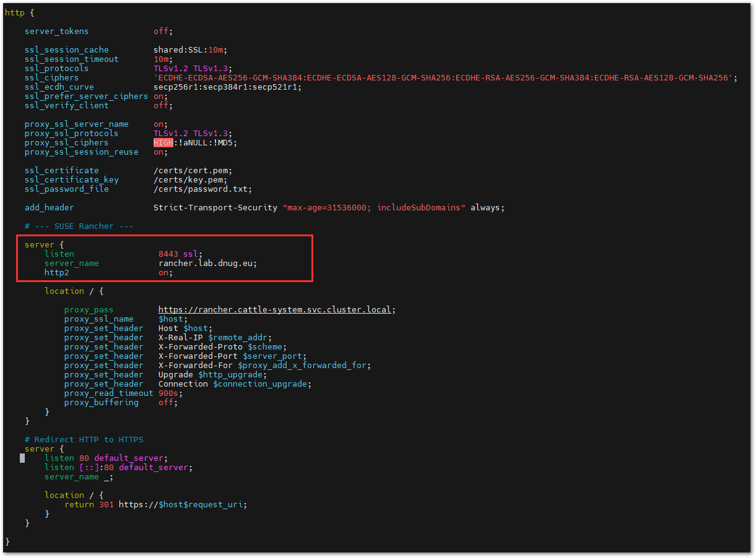This screenshot has height=558, width=756.
Task: Click the closing brace of the http block
Action: (x=8, y=541)
